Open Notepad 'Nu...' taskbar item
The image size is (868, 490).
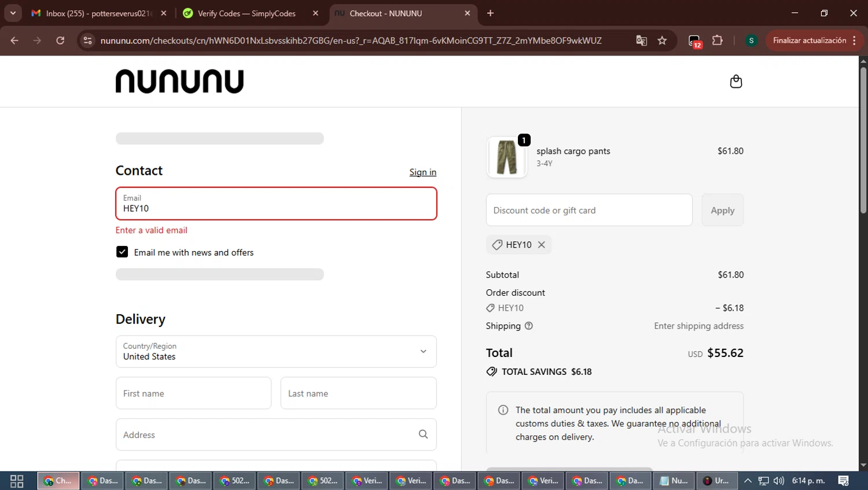pos(674,481)
